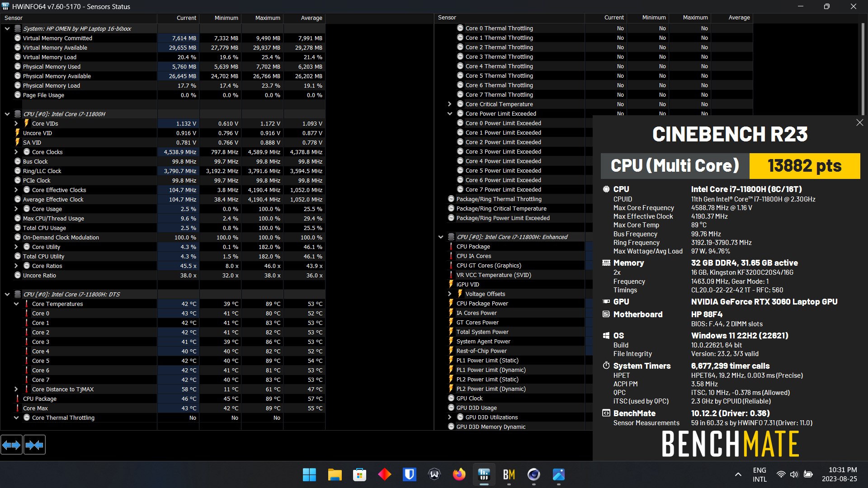Click the circle icon beside GPU Clock
Image resolution: width=868 pixels, height=488 pixels.
451,398
